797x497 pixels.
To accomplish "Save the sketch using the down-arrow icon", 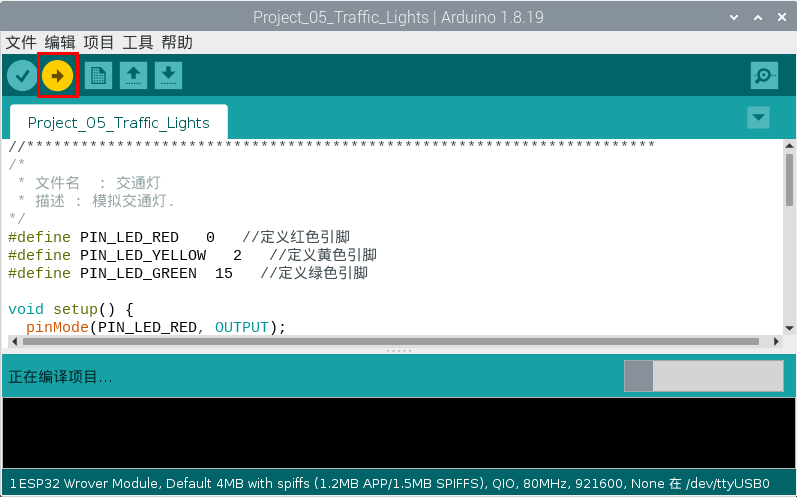I will pyautogui.click(x=169, y=76).
